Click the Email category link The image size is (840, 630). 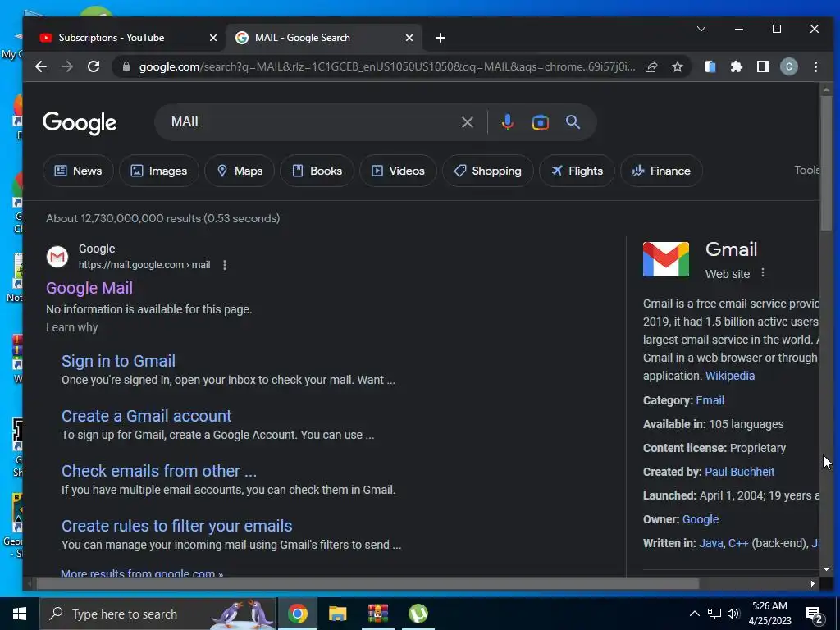[710, 400]
